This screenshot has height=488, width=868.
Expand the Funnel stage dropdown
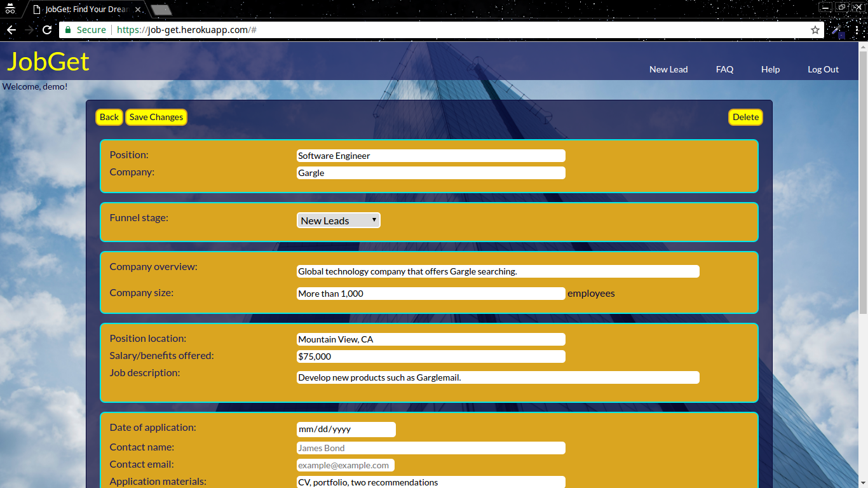tap(339, 220)
